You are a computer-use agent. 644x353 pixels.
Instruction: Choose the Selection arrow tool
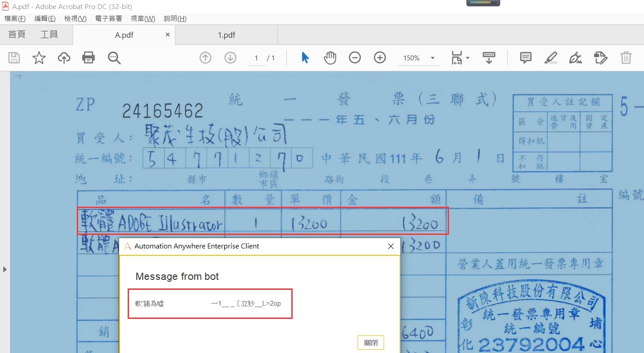pos(305,58)
